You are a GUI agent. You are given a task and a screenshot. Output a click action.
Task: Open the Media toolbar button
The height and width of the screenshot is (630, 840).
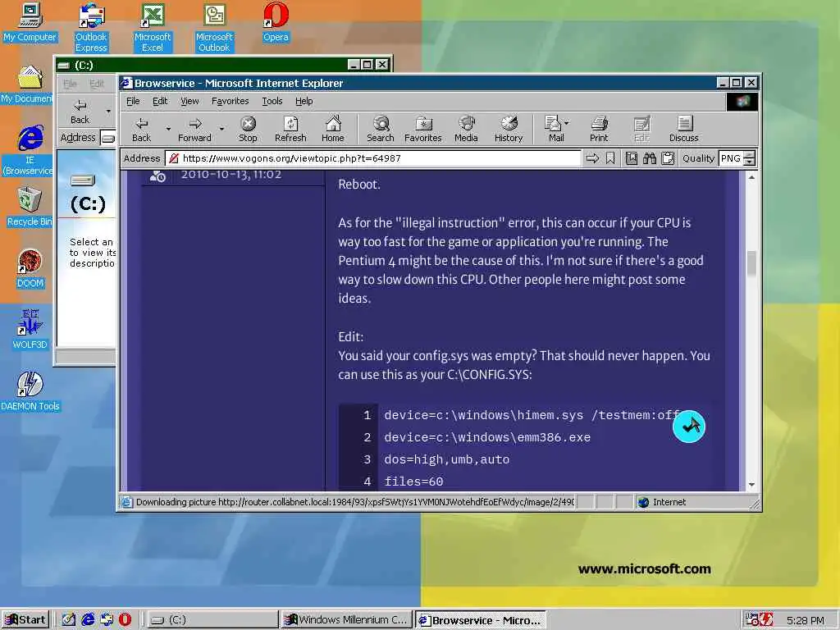coord(466,129)
